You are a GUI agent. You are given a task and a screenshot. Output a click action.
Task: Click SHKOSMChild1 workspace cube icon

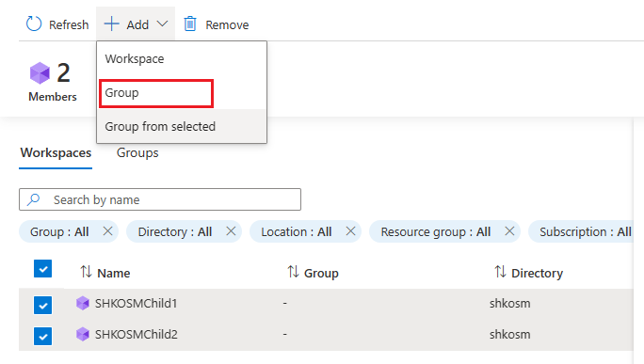point(83,303)
